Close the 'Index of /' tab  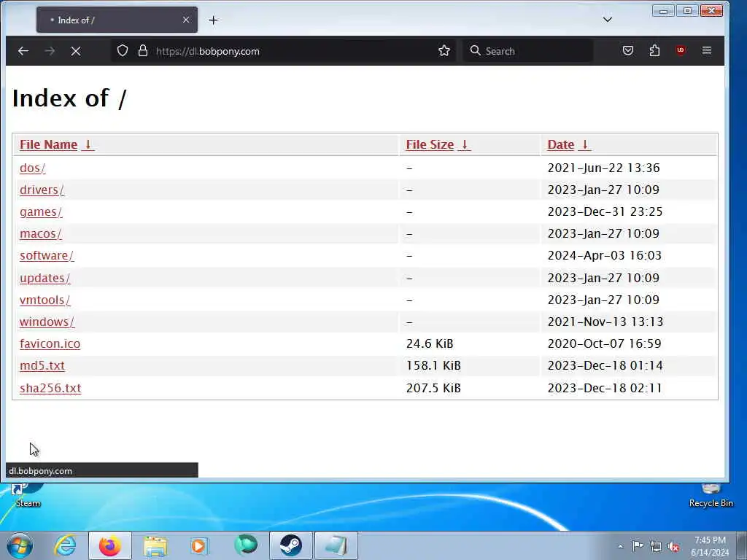186,20
